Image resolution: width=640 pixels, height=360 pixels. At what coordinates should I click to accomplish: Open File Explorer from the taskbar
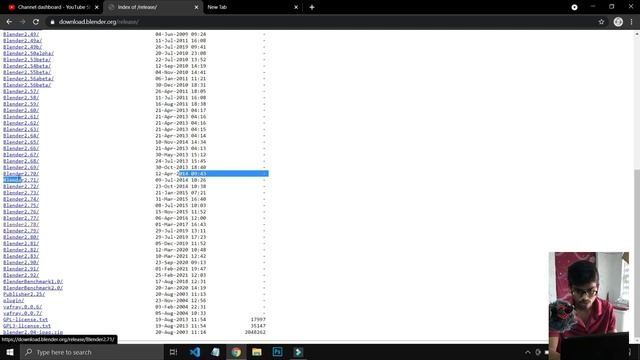(257, 352)
